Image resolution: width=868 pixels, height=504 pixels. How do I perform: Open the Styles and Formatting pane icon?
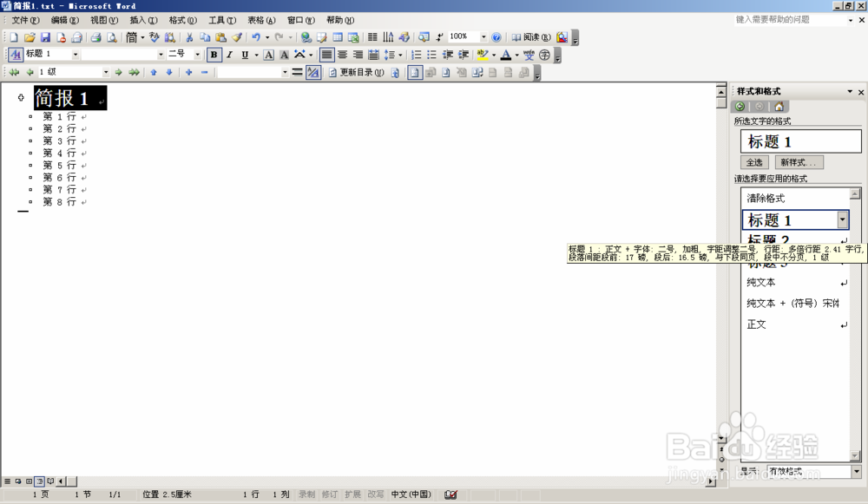pos(16,53)
